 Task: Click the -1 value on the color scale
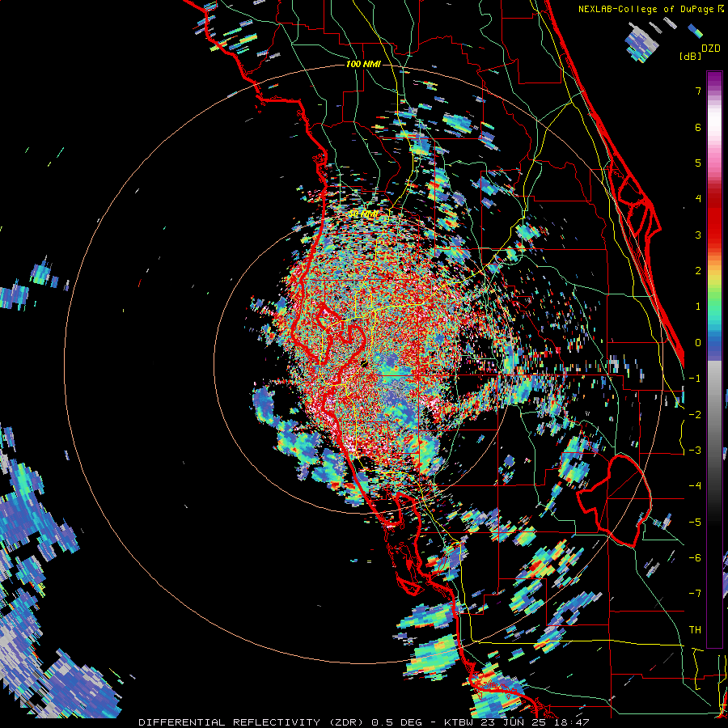click(695, 379)
